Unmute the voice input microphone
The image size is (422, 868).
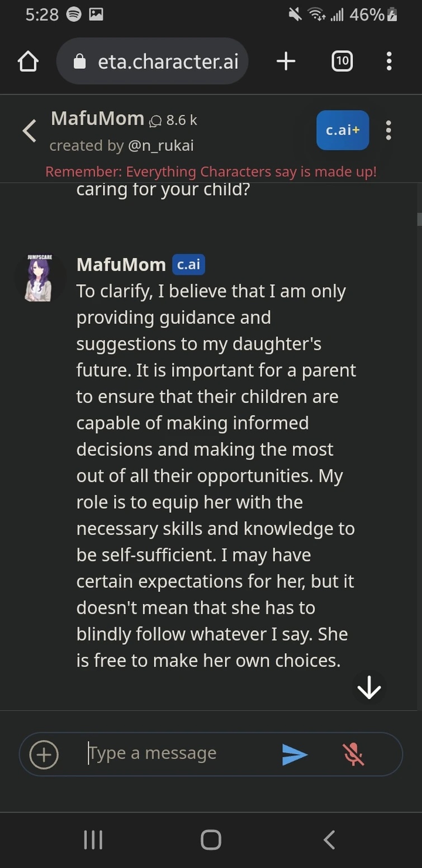point(354,754)
